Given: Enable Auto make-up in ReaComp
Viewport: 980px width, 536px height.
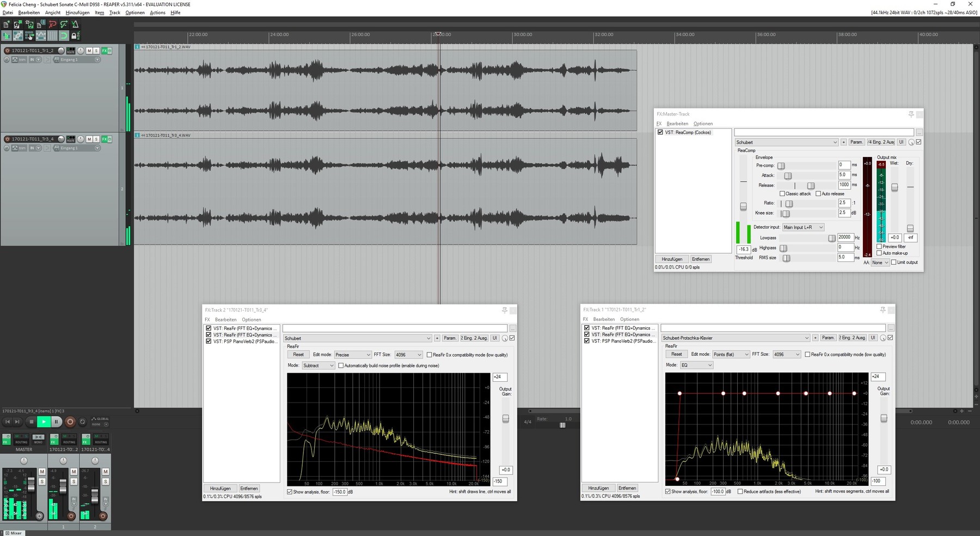Looking at the screenshot, I should click(879, 253).
